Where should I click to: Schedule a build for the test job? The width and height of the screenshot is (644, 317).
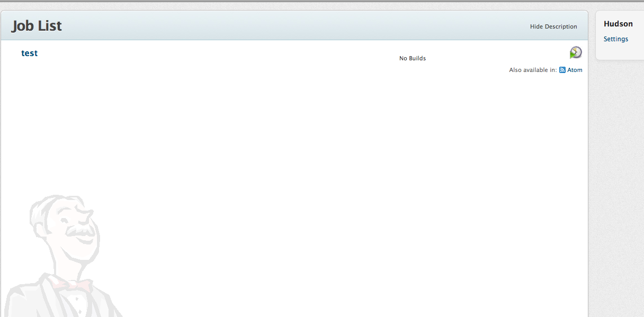coord(576,52)
